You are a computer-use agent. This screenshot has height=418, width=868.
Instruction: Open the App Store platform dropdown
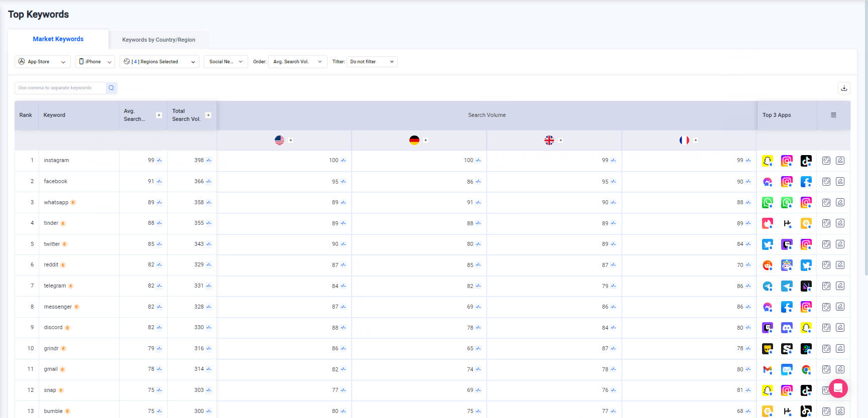click(x=43, y=62)
